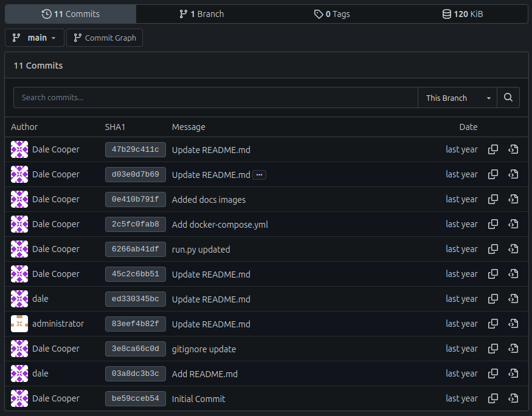Browse source at gitignore update commit
The height and width of the screenshot is (416, 532).
click(513, 349)
